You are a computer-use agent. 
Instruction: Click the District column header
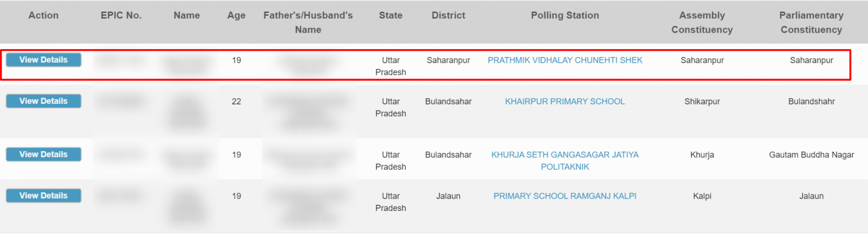click(x=448, y=15)
